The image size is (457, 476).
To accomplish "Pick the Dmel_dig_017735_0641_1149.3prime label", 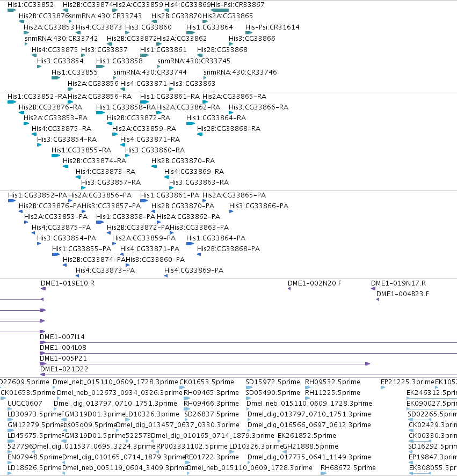I will (309, 457).
